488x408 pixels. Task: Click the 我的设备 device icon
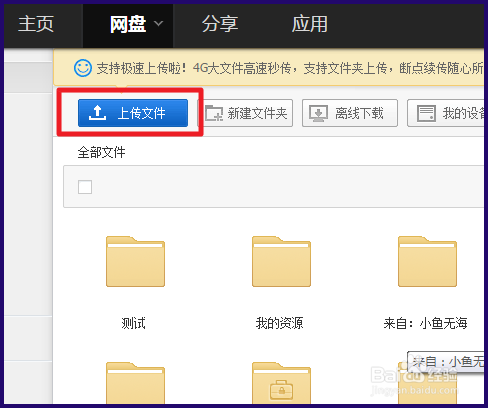coord(426,114)
